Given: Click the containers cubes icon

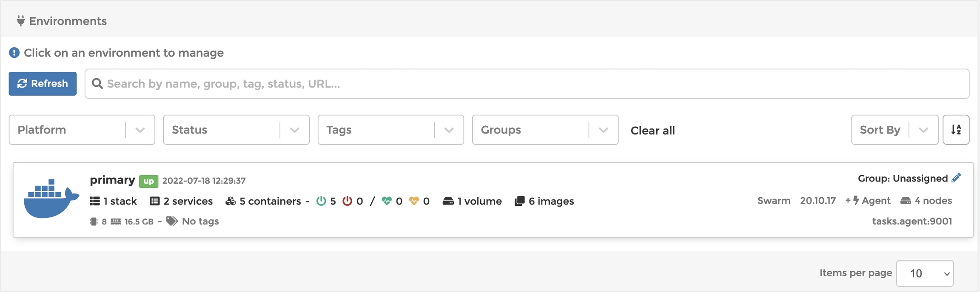Looking at the screenshot, I should (231, 201).
